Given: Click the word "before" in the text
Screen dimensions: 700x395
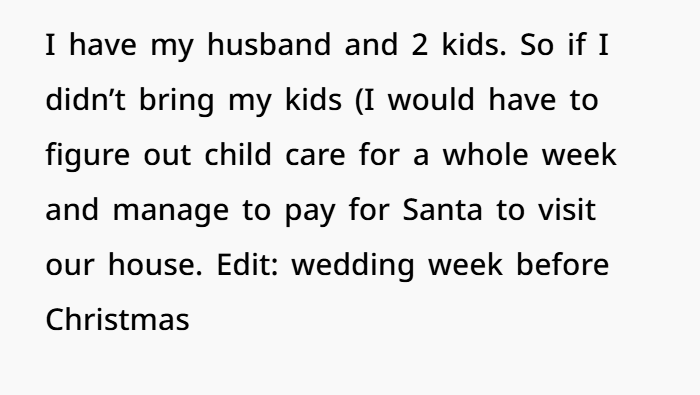Looking at the screenshot, I should [x=562, y=264].
